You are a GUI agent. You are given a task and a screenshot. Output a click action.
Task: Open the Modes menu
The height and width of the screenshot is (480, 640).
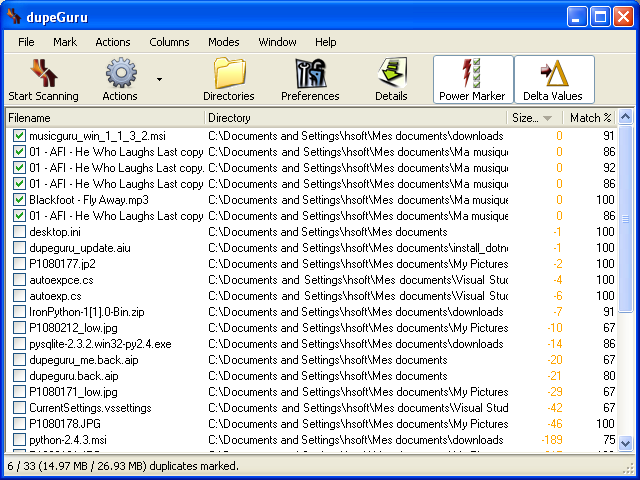click(224, 42)
